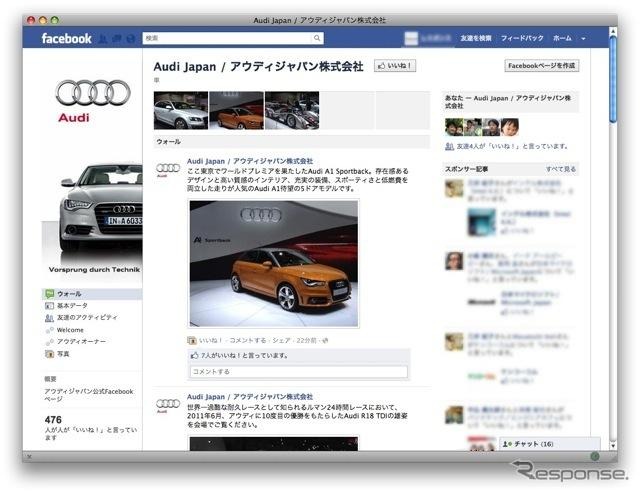Go to ホーム in the top bar

tap(562, 38)
